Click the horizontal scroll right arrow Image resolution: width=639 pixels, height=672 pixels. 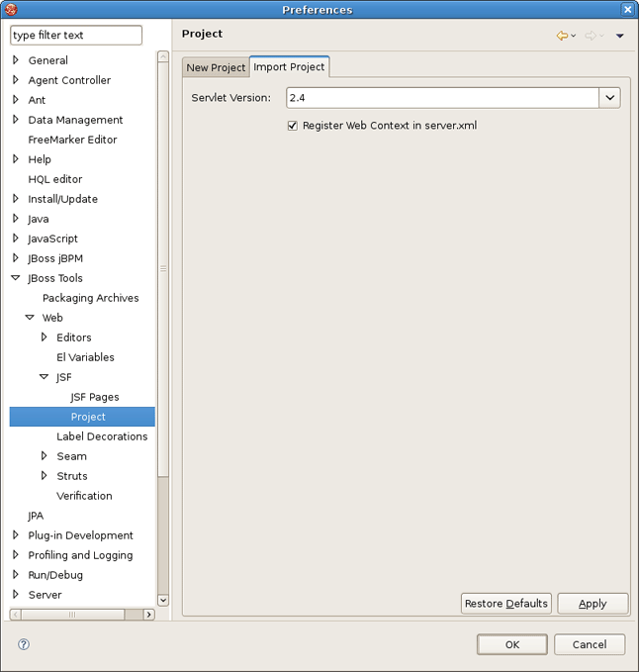tap(148, 615)
